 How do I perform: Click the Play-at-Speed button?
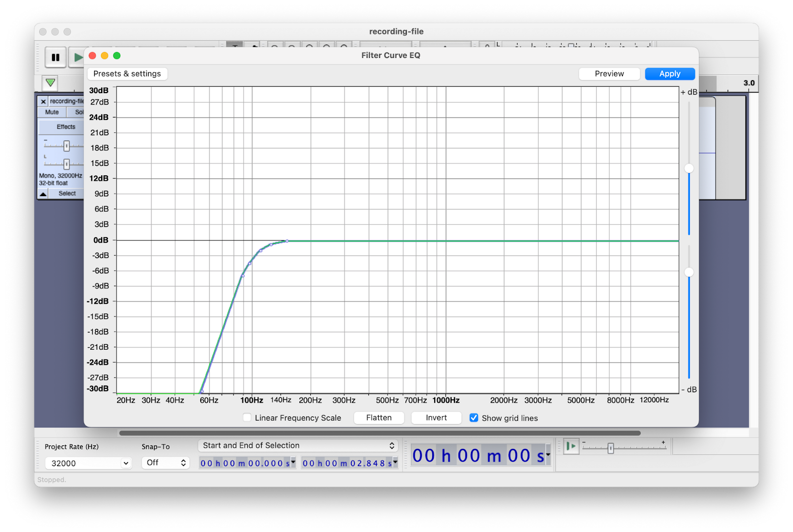pos(571,446)
